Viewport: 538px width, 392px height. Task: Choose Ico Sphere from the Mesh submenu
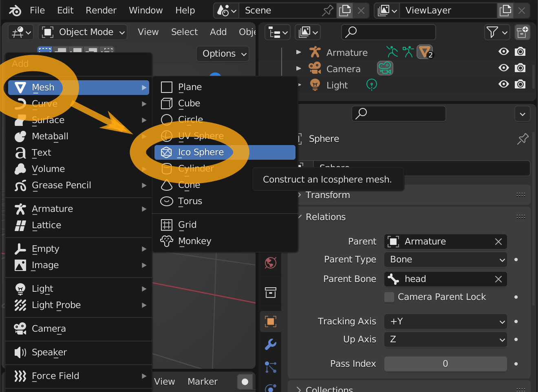coord(225,152)
